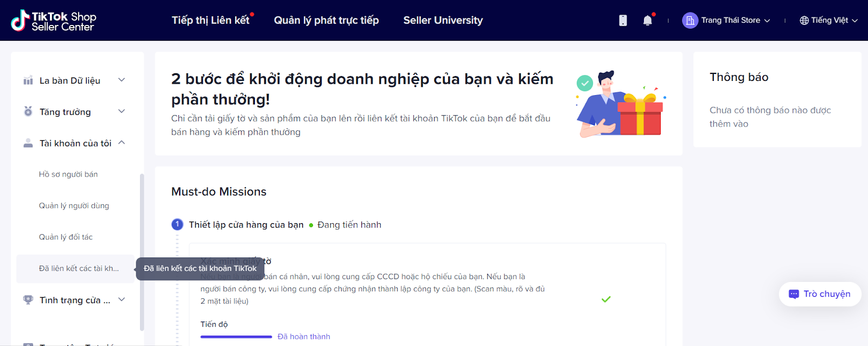The image size is (868, 346).
Task: Open Quản lý phát trực tiếp menu
Action: pos(326,20)
